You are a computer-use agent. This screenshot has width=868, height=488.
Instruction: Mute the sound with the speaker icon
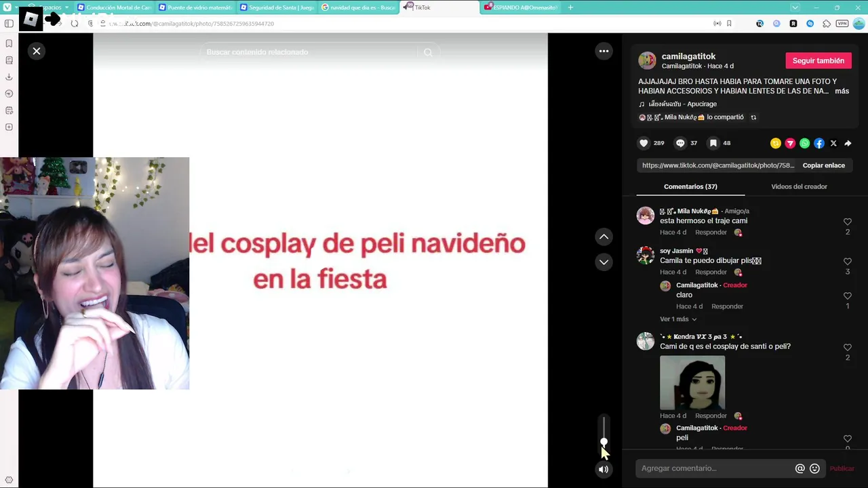pos(604,469)
